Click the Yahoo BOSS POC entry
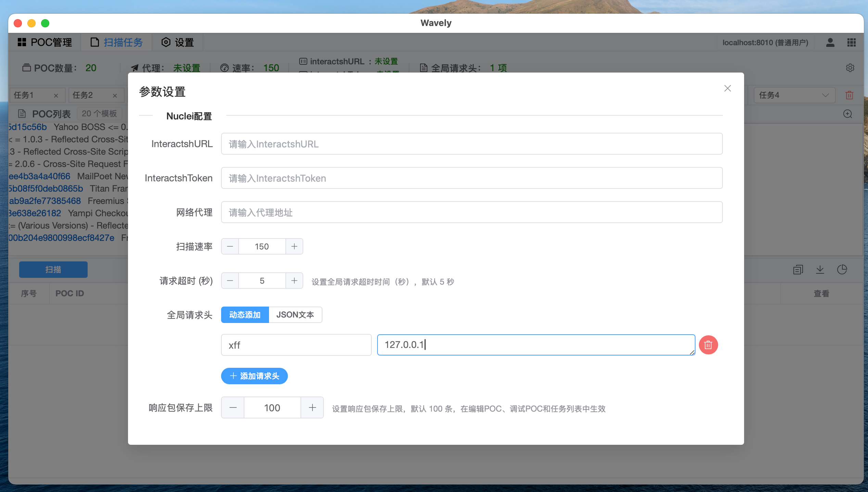Screen dimensions: 868x492 click(68, 127)
